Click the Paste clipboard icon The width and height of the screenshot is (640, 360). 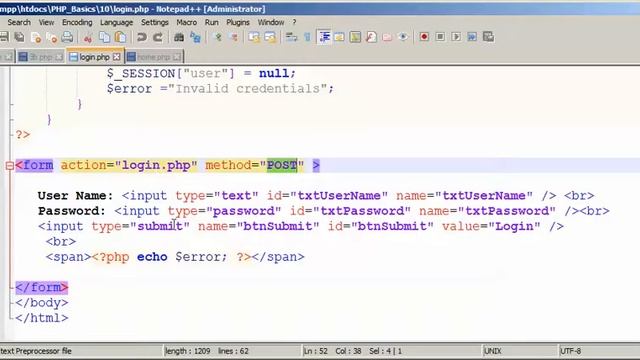120,37
